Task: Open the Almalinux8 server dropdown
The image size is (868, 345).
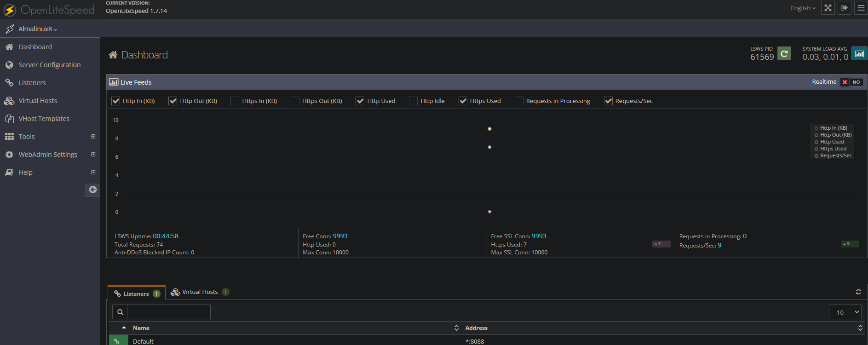Action: pyautogui.click(x=38, y=29)
